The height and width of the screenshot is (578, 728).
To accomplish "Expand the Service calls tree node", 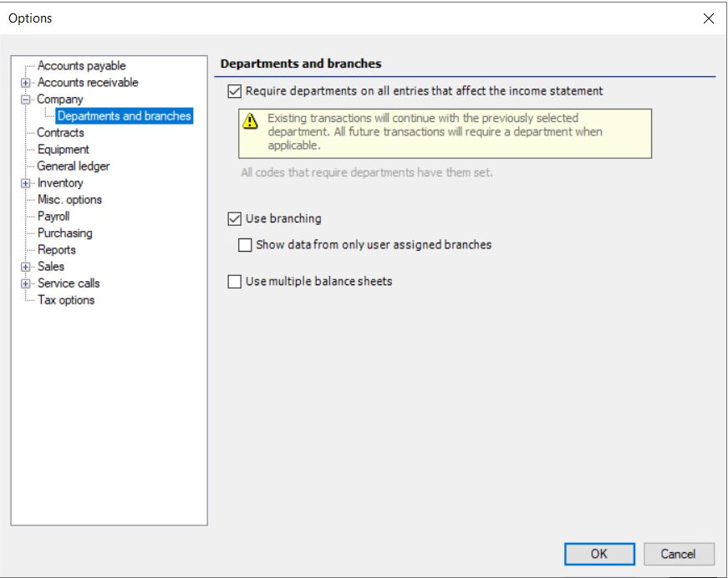I will point(26,284).
